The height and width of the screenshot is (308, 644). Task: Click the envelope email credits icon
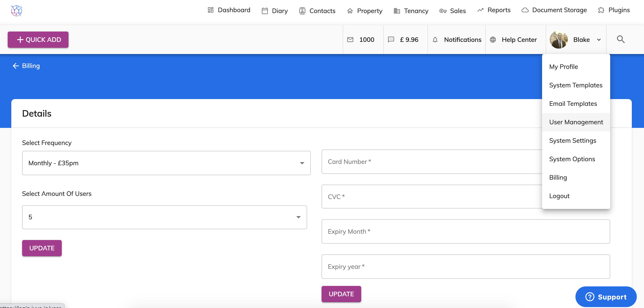tap(350, 40)
